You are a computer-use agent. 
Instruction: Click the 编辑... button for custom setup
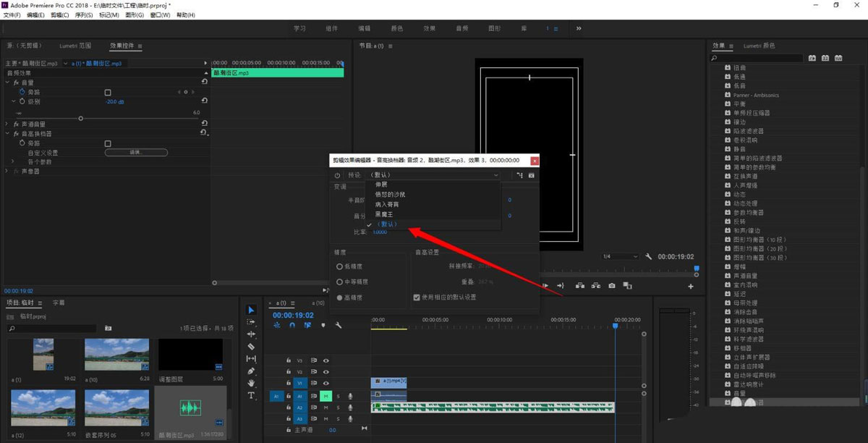coord(136,153)
